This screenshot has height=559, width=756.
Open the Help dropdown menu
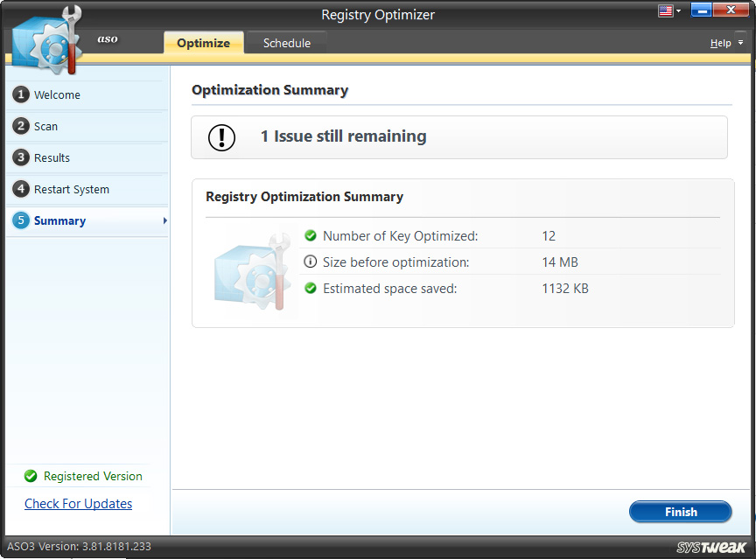click(724, 42)
